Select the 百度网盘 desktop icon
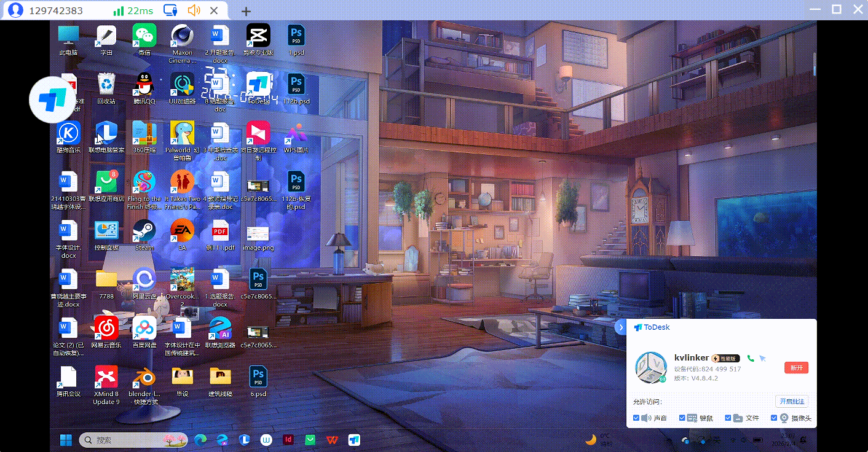The width and height of the screenshot is (868, 452). click(x=144, y=332)
